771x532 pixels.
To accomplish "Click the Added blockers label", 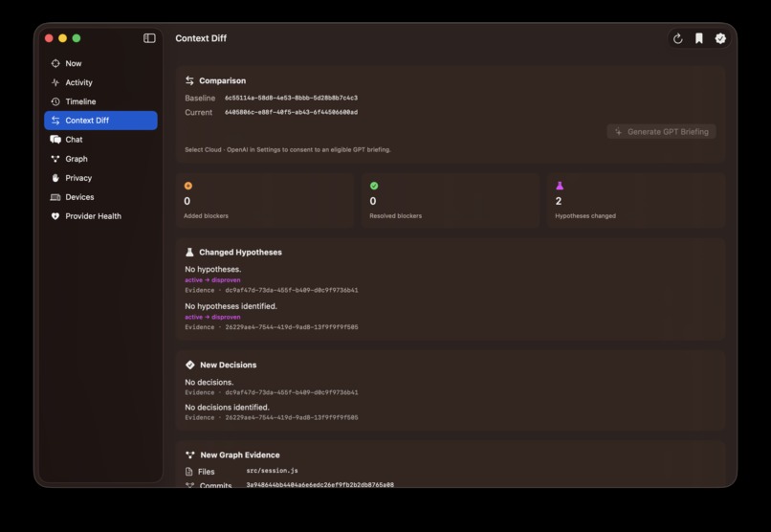I will pyautogui.click(x=206, y=216).
